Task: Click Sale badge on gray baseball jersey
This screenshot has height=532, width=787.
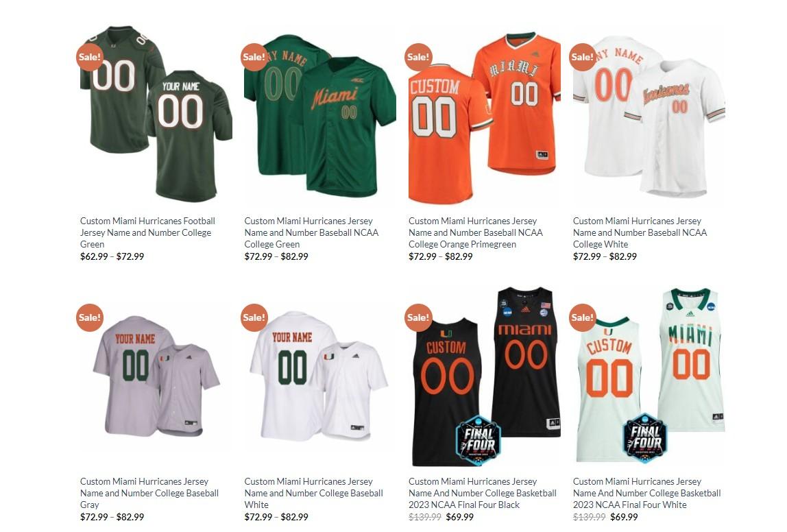Action: click(x=89, y=317)
